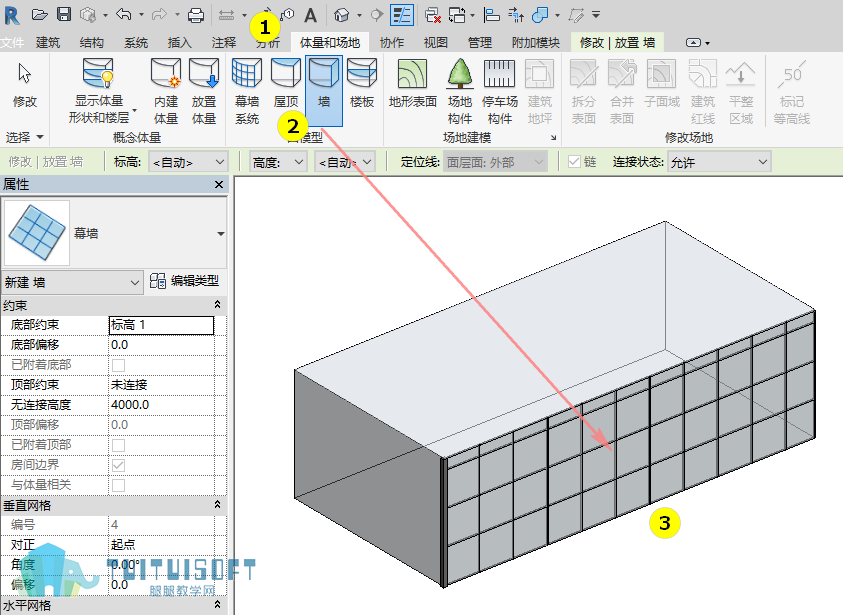This screenshot has width=843, height=615.
Task: Launch the 地形表面 toposurface tool
Action: [x=412, y=84]
